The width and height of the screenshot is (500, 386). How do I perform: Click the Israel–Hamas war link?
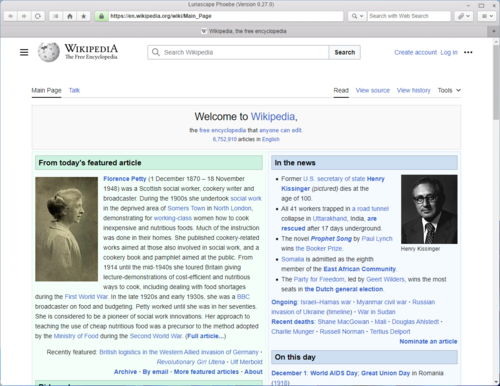coord(326,302)
